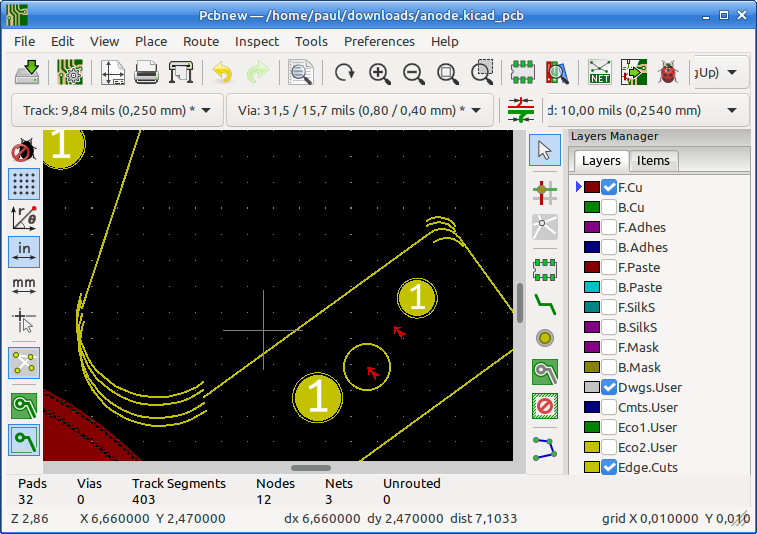Check F.SilkS layer visibility
Viewport: 757px width, 534px height.
(609, 308)
